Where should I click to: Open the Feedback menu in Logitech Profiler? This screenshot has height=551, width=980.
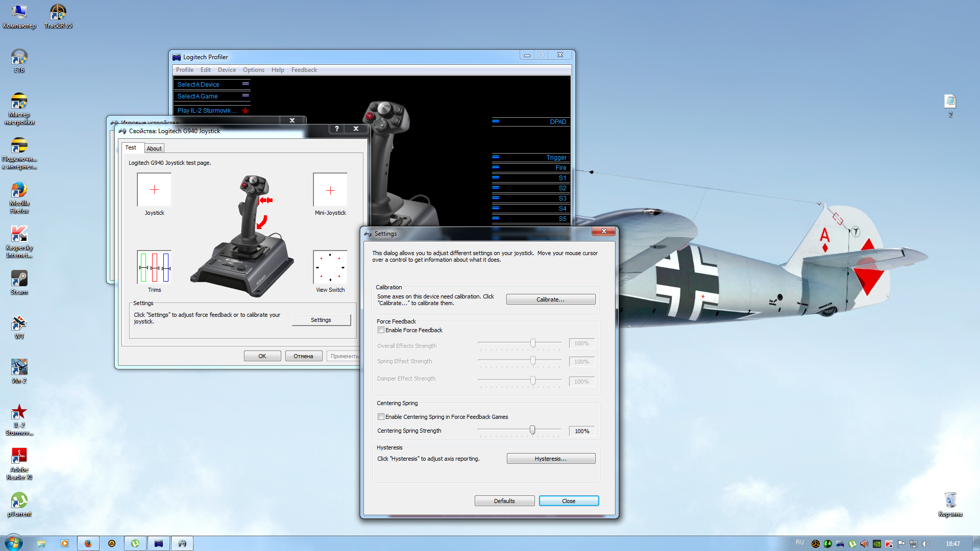pyautogui.click(x=304, y=70)
